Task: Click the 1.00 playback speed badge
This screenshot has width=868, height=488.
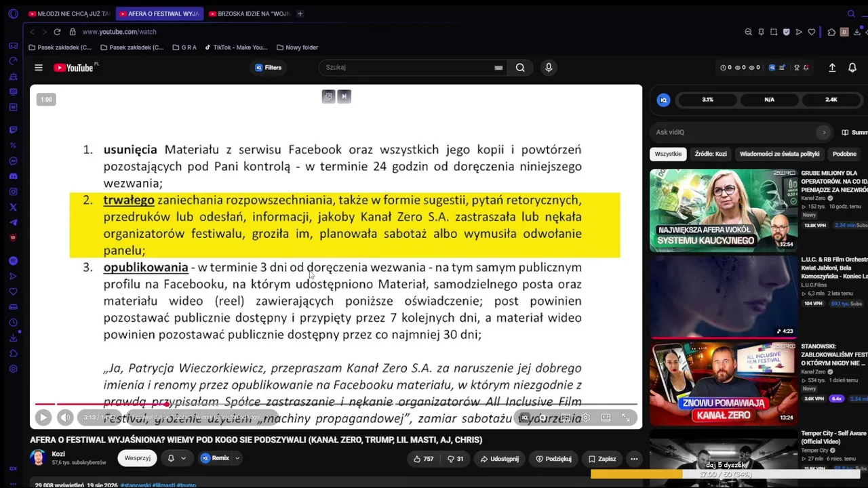Action: point(46,100)
